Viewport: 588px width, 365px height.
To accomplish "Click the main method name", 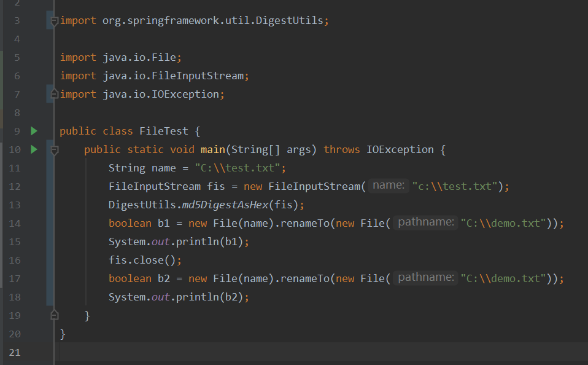I will 212,149.
